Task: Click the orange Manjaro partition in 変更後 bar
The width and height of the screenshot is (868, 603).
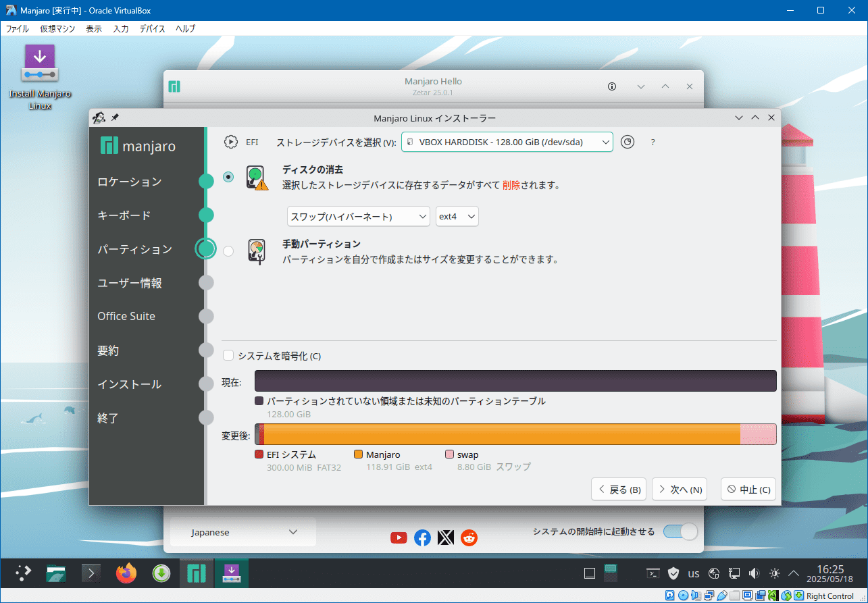Action: pyautogui.click(x=502, y=434)
